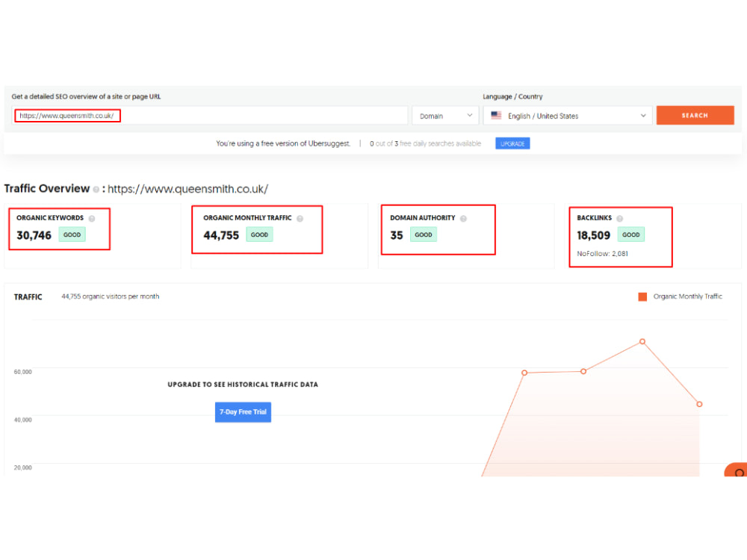The height and width of the screenshot is (560, 747).
Task: Click the highest traffic data point
Action: (x=642, y=341)
